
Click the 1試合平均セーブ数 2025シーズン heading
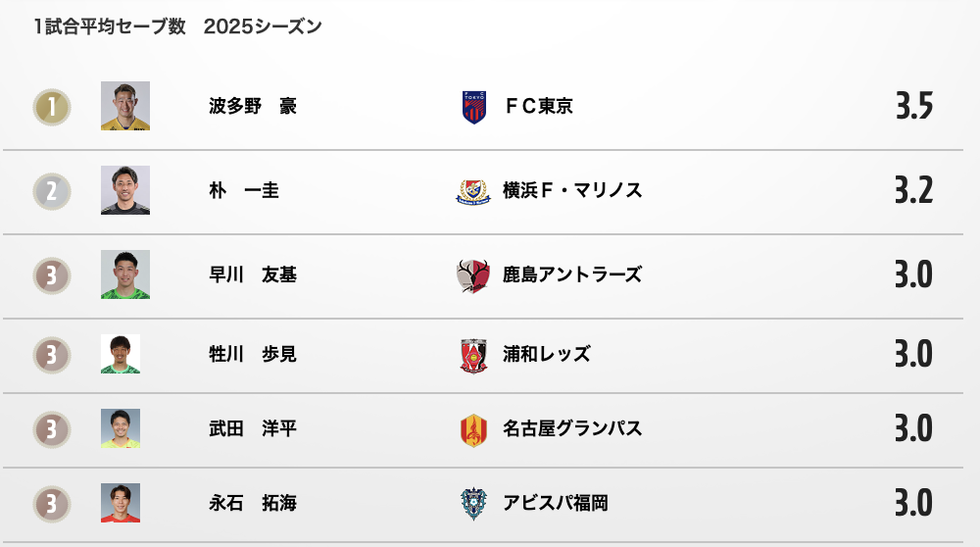(x=177, y=26)
